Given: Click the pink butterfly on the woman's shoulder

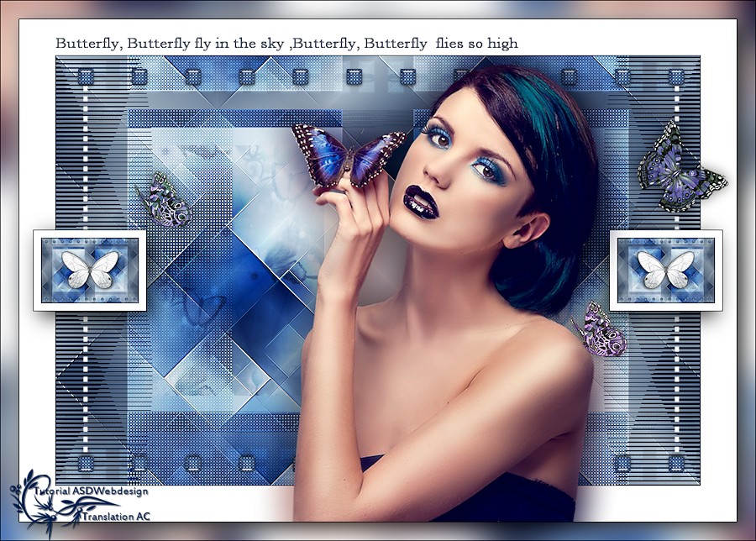Looking at the screenshot, I should pyautogui.click(x=602, y=330).
